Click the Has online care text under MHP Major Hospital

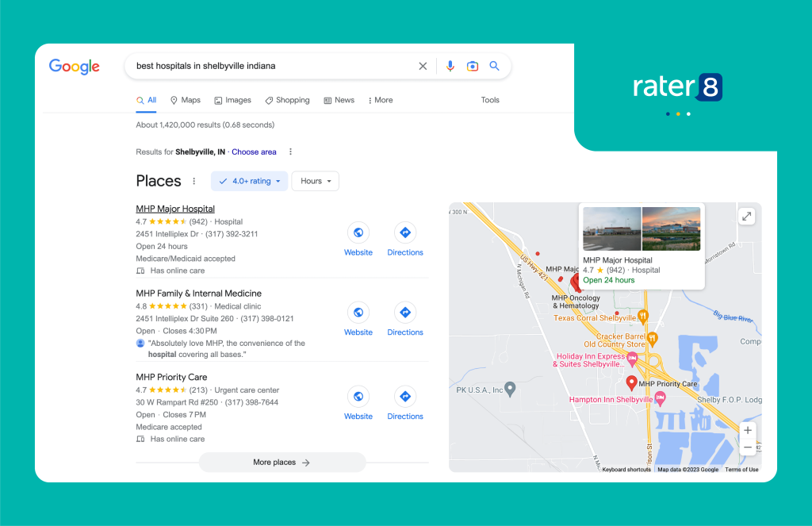tap(178, 271)
